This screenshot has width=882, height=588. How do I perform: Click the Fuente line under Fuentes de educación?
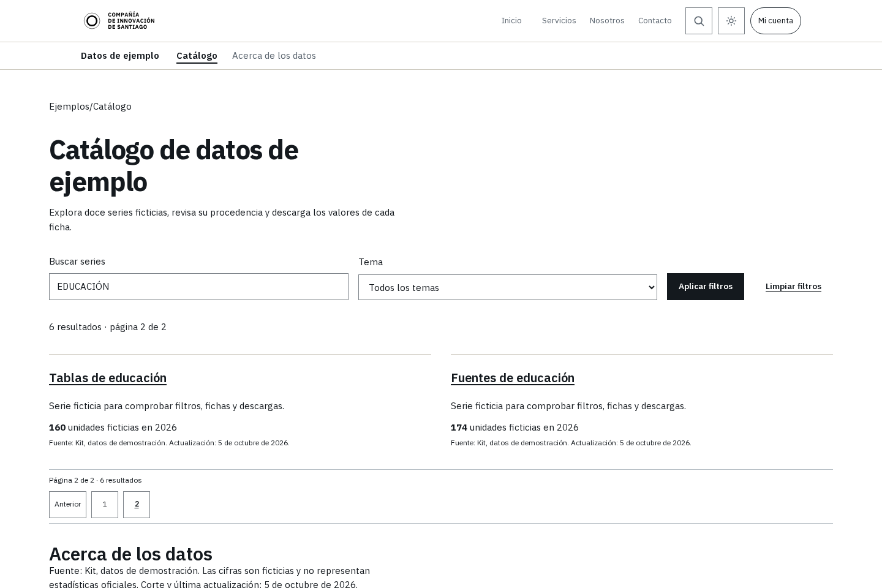[x=571, y=443]
